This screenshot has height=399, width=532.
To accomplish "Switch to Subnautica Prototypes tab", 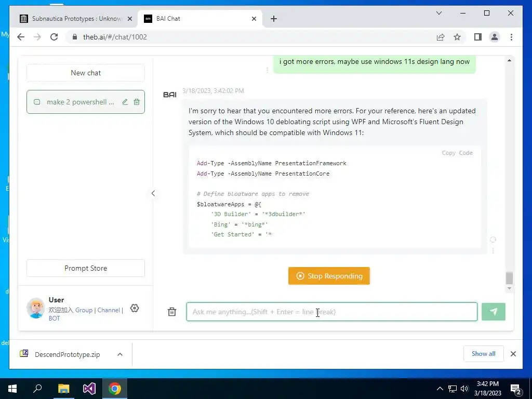I will [75, 19].
